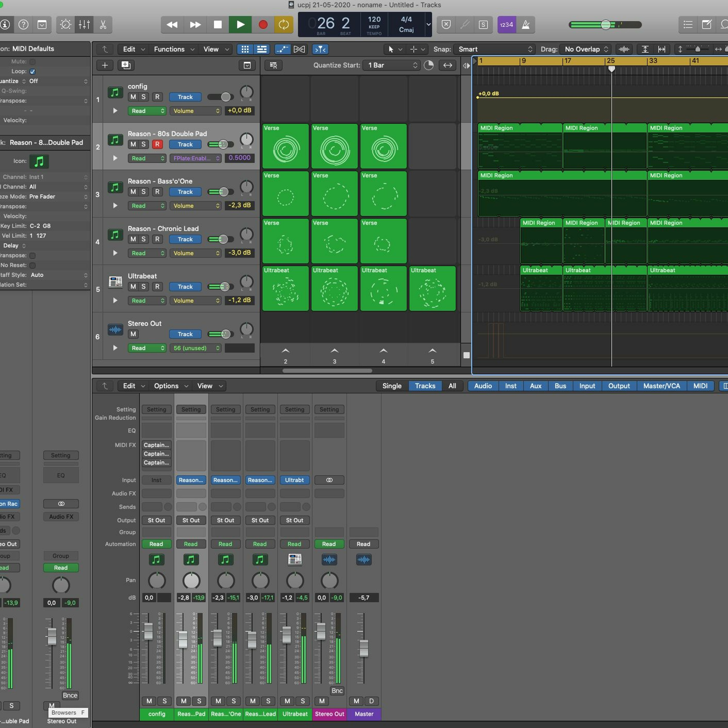Mute the Reason - Bass'o'One track
Image resolution: width=728 pixels, height=728 pixels.
[133, 192]
